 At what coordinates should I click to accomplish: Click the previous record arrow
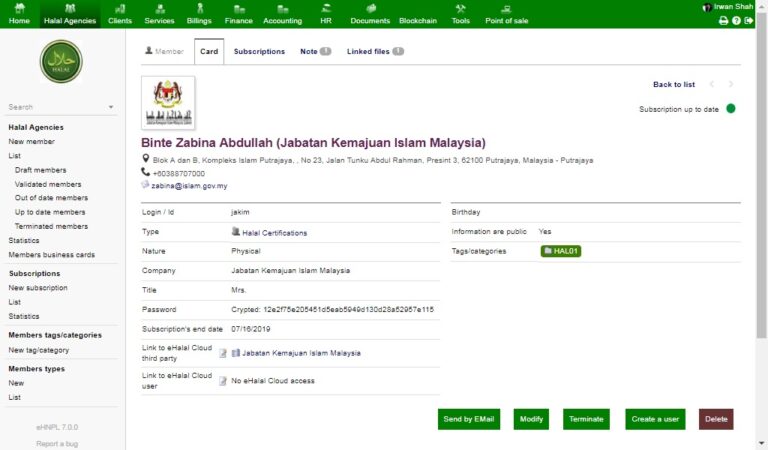click(712, 84)
